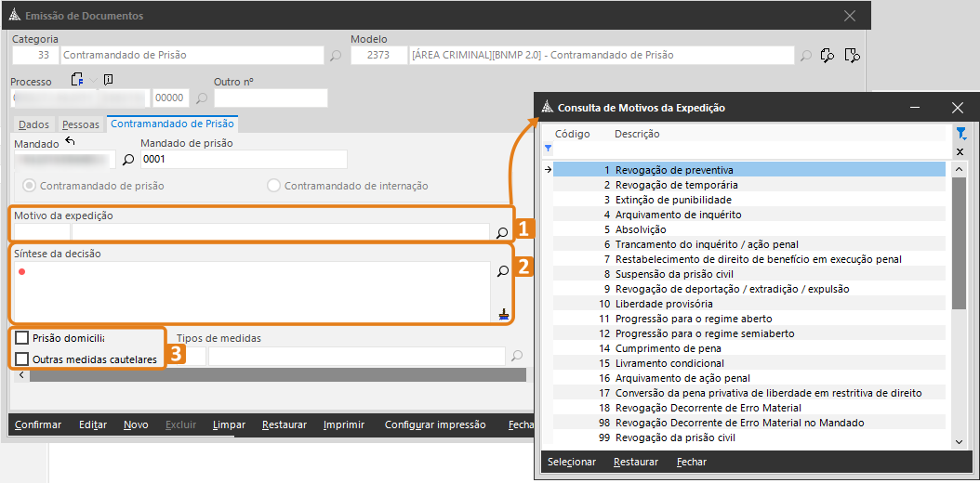Switch to the Dados tab
Image resolution: width=980 pixels, height=483 pixels.
point(33,124)
